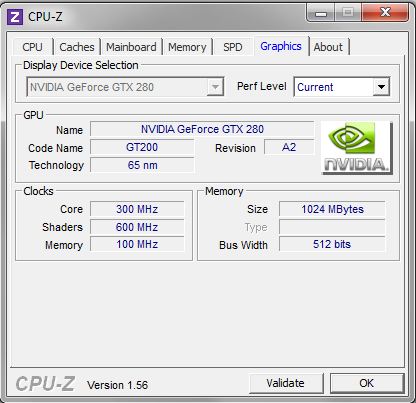Click the Core clock 300 MHz field
The image size is (416, 403).
tap(137, 209)
